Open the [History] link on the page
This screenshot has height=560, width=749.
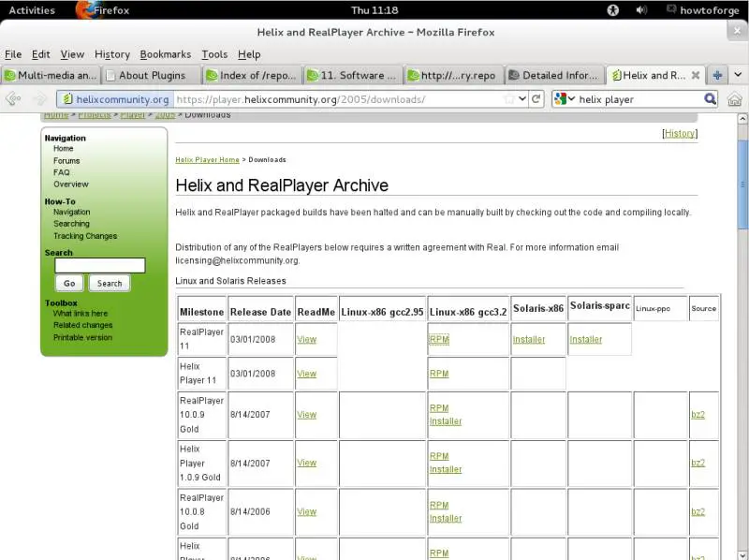[680, 133]
